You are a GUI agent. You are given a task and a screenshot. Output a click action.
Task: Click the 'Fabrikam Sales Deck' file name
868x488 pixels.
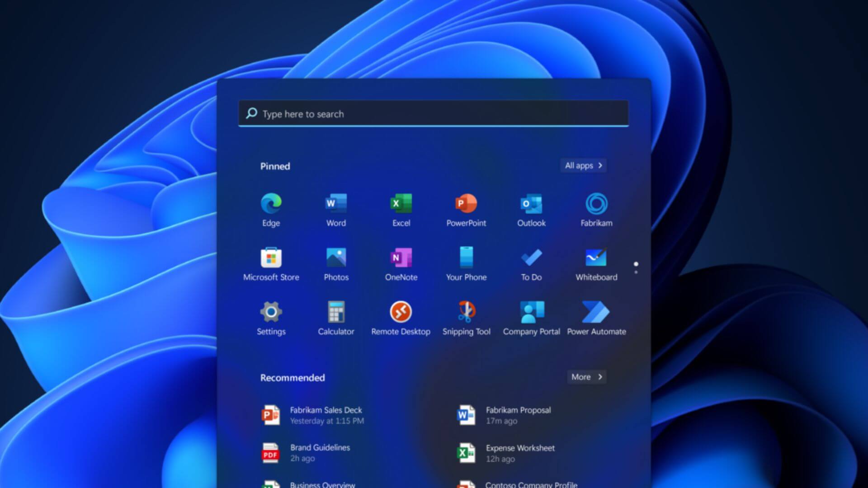point(326,410)
